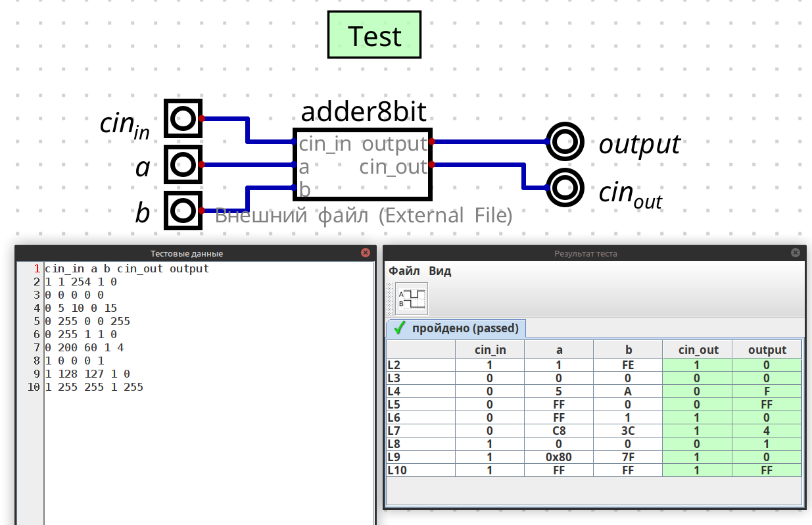Click the input pin labeled a
The image size is (812, 525).
[182, 164]
